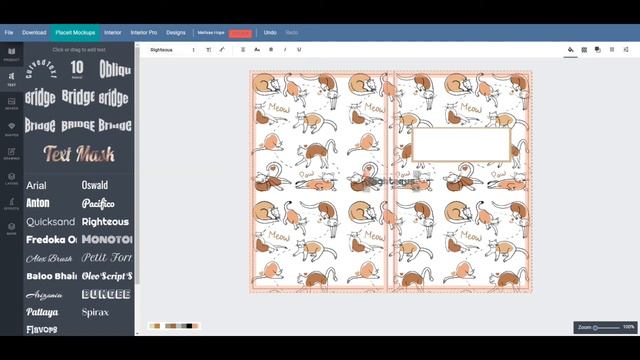Add the number 10 text style

click(77, 69)
